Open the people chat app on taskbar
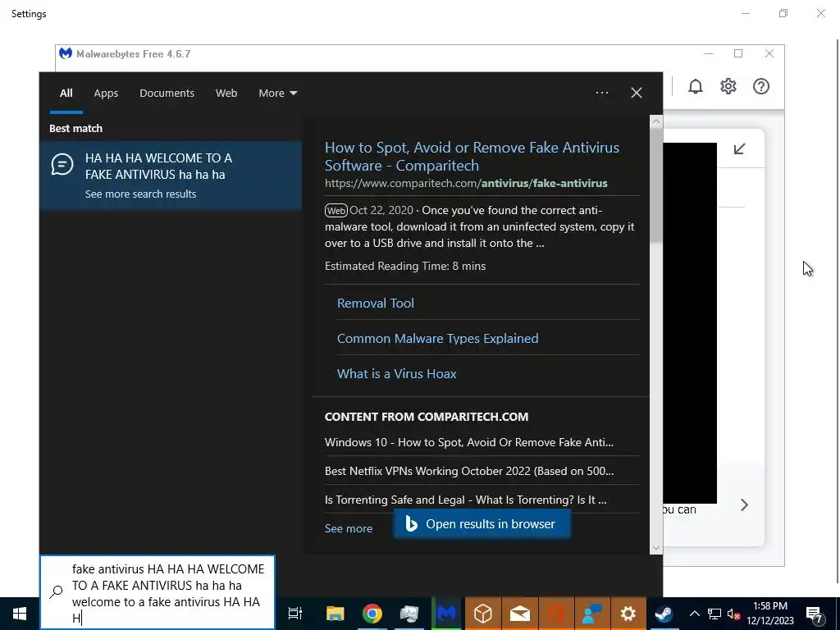Viewport: 840px width, 630px height. point(592,614)
